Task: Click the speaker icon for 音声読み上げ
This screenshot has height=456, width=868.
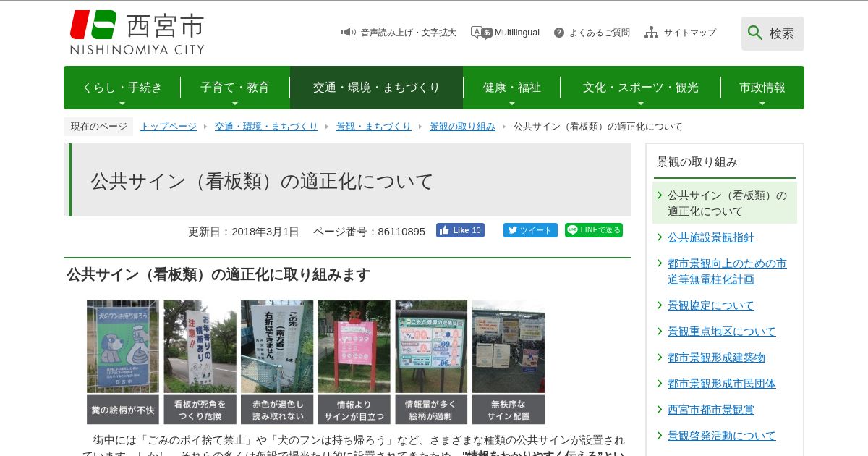Action: pos(349,33)
